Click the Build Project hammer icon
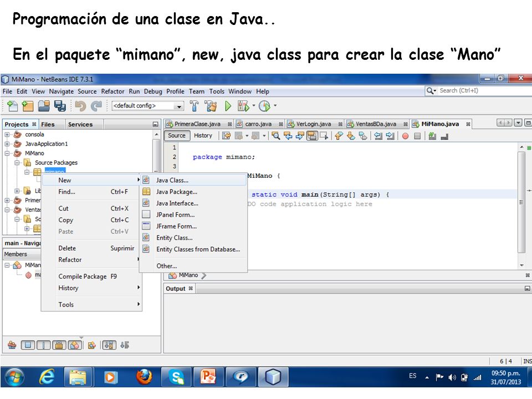The height and width of the screenshot is (399, 532). click(x=194, y=106)
